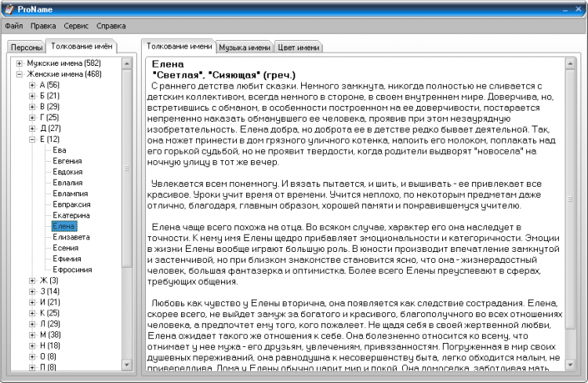
Task: Click the М (38) tree label
Action: click(x=50, y=335)
